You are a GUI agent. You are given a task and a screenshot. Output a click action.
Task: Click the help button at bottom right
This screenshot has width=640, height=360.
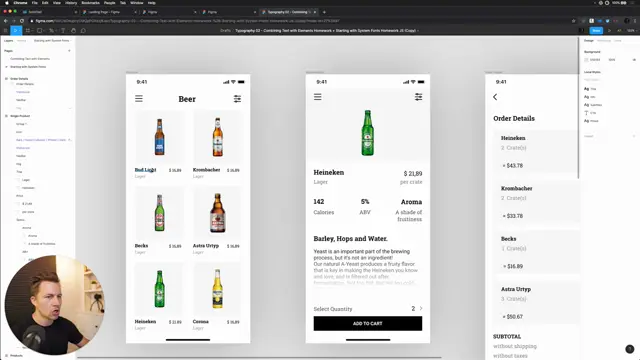coord(629,349)
